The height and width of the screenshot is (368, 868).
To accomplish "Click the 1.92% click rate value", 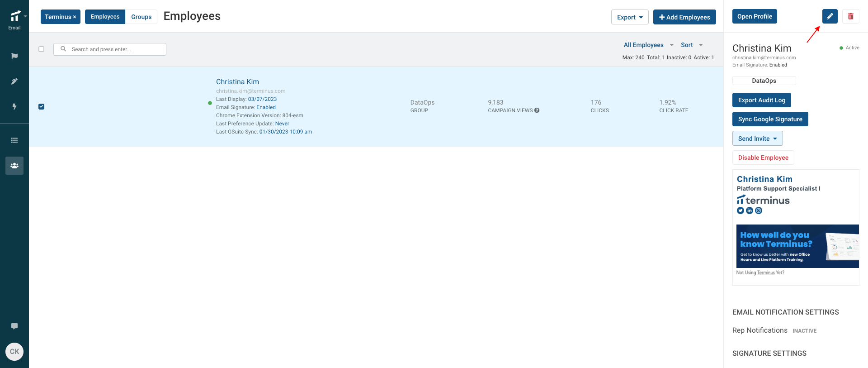I will (x=668, y=103).
